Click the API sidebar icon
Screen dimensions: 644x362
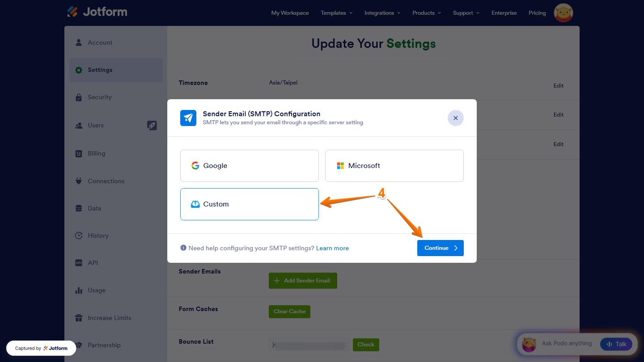79,263
